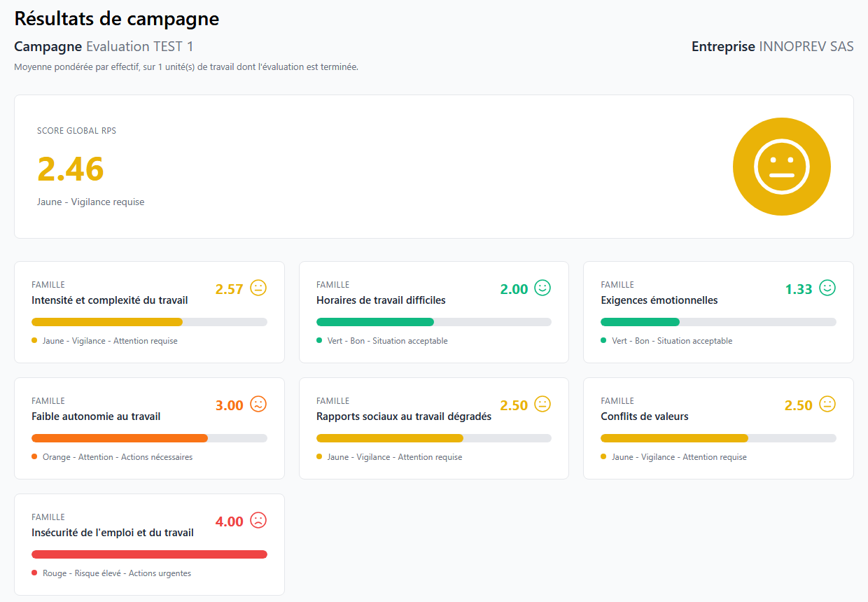The height and width of the screenshot is (602, 868).
Task: Click the status text under Intensité et complexité
Action: (110, 341)
